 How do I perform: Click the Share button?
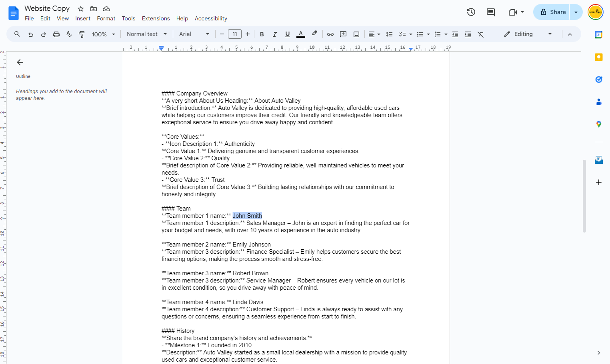point(552,12)
